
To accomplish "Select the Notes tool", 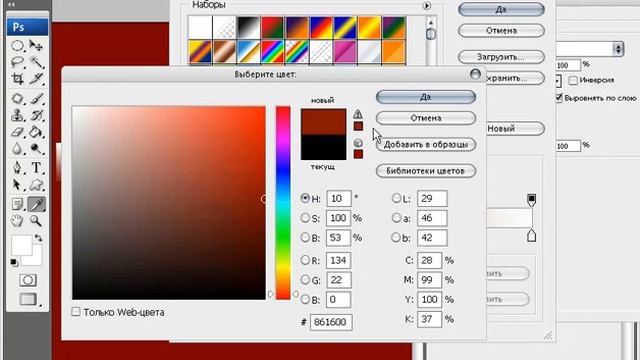I will click(x=17, y=204).
